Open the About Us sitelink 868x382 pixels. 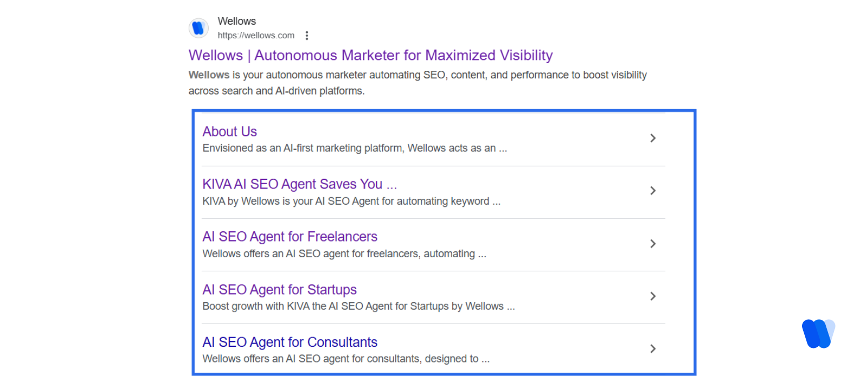(x=229, y=132)
